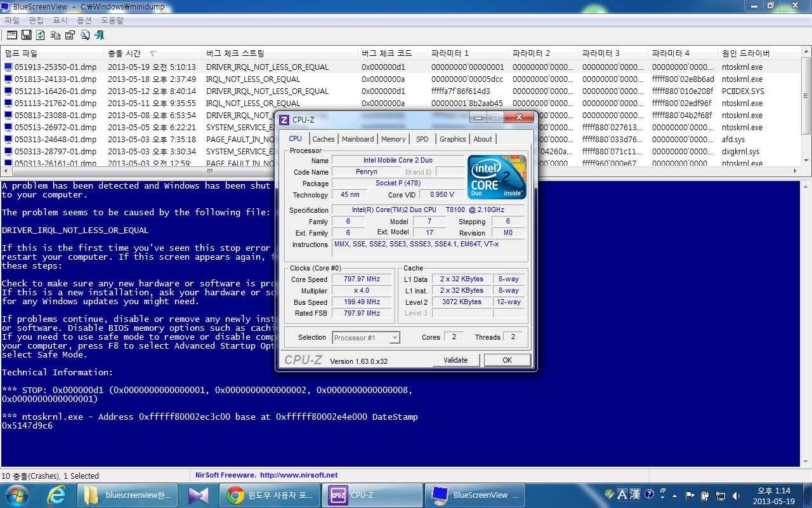Copy selected items toolbar icon
Screen dimensions: 812x508
tap(55, 35)
